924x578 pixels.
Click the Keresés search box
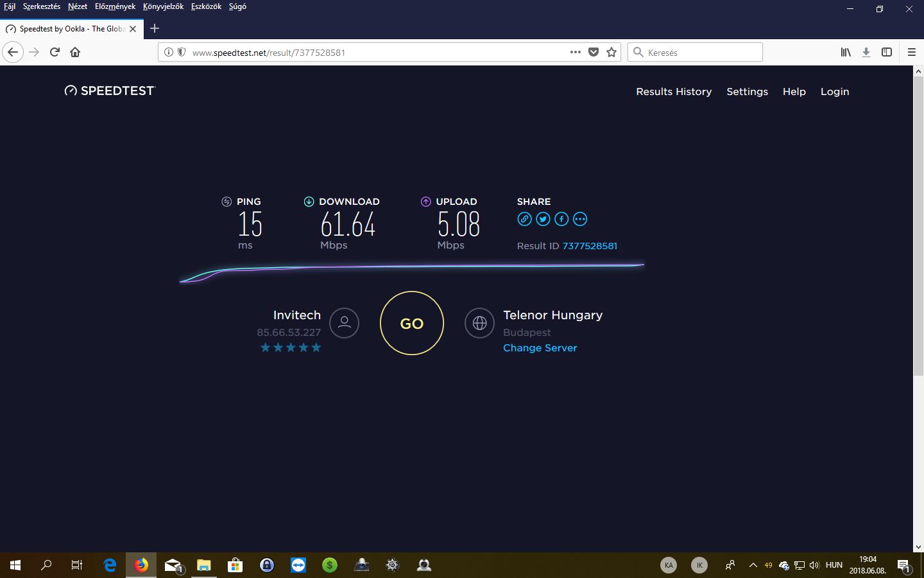[x=695, y=52]
